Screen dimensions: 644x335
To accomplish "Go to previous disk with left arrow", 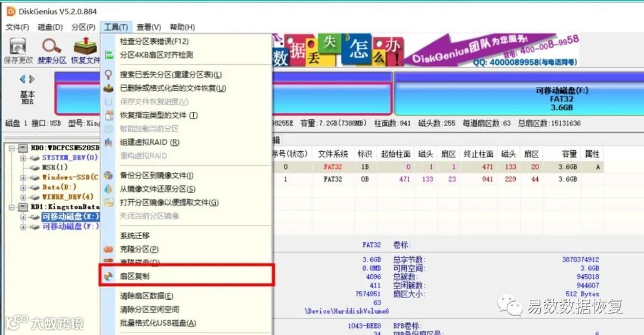I will click(22, 79).
